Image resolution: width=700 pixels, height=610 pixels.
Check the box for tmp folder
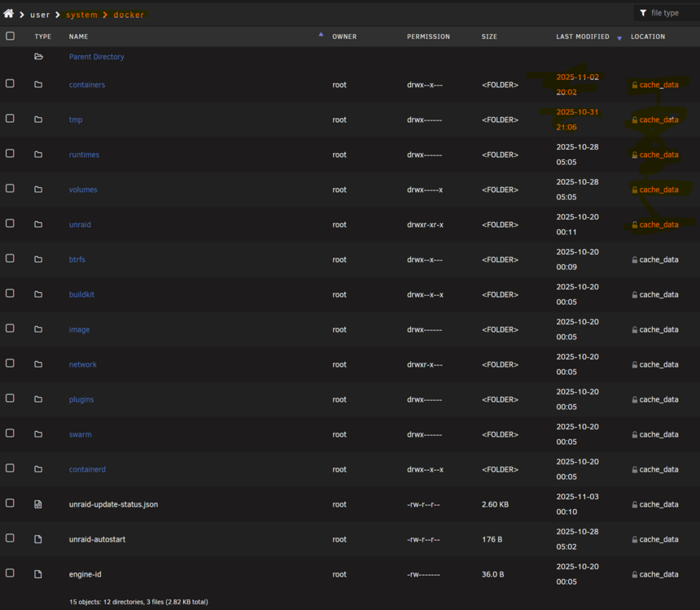pos(10,118)
